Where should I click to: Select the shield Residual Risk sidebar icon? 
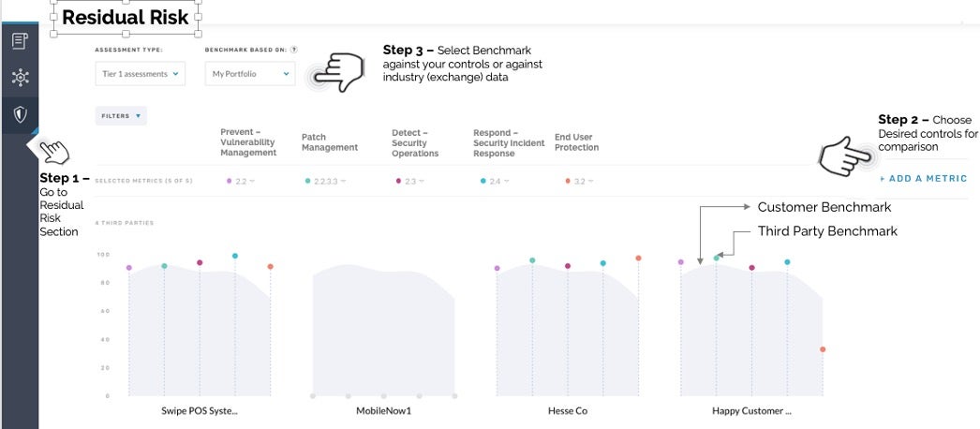point(20,114)
